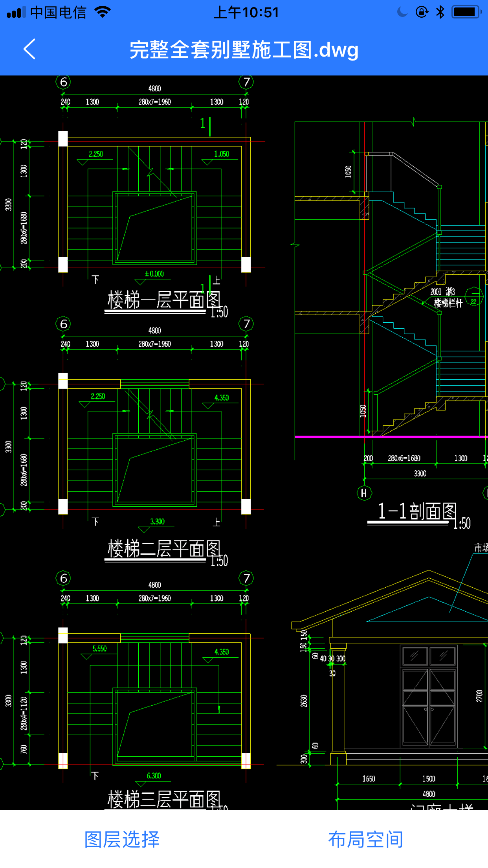Image resolution: width=488 pixels, height=868 pixels.
Task: Tap the Bluetooth status icon
Action: tap(440, 12)
